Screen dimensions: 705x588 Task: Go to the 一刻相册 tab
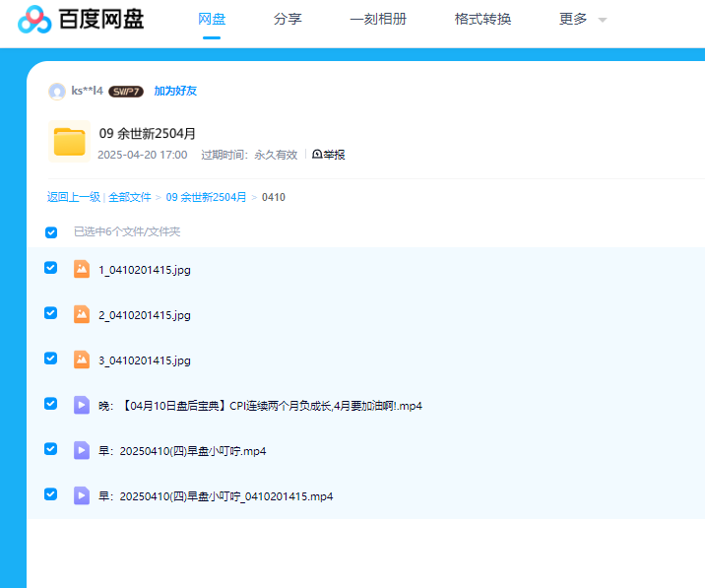tap(378, 20)
